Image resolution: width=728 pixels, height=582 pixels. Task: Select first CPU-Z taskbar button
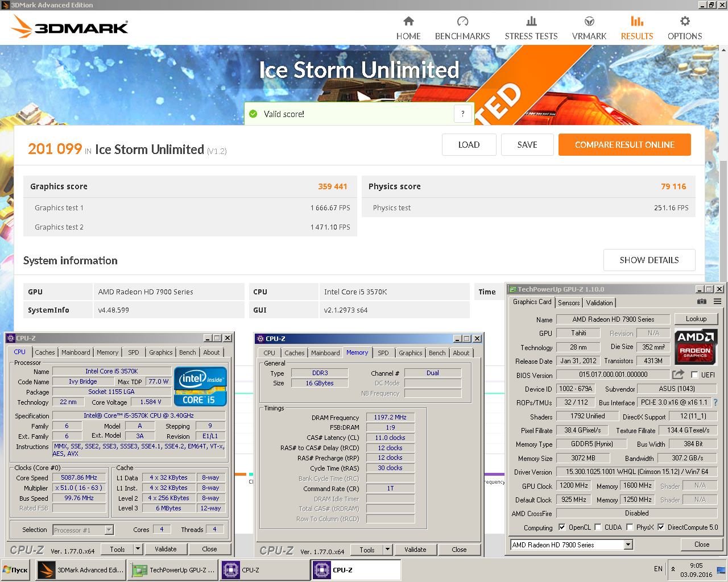coord(265,569)
